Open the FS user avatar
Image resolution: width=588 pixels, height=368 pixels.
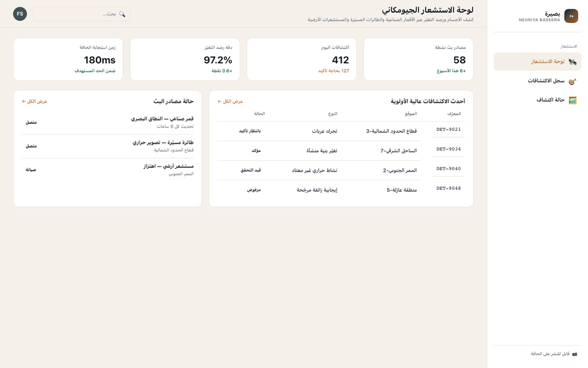(x=20, y=14)
